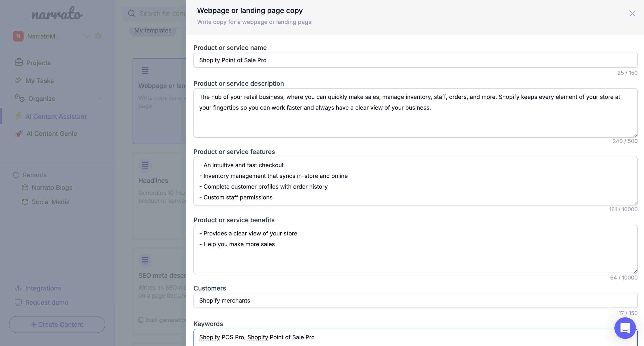
Task: Click the Headlines template lines icon
Action: point(145,165)
